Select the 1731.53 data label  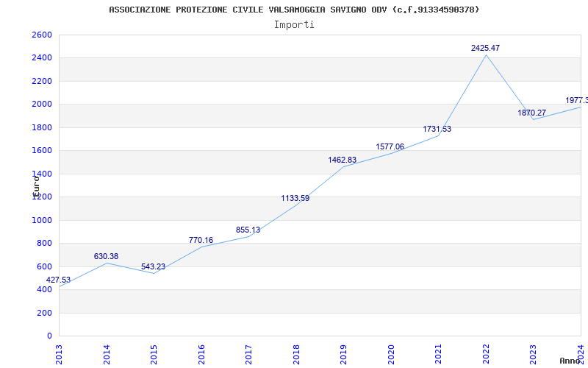[437, 130]
